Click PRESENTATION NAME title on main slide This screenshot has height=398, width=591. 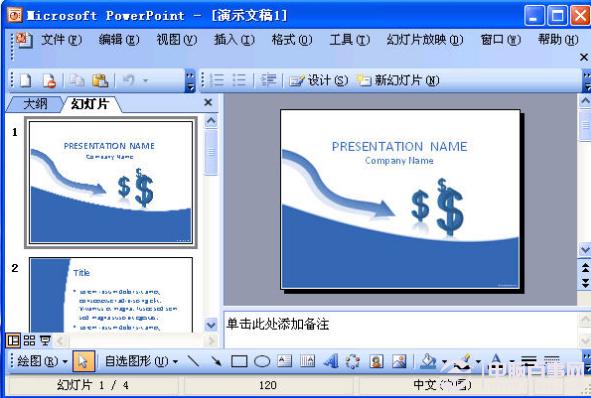[x=400, y=147]
